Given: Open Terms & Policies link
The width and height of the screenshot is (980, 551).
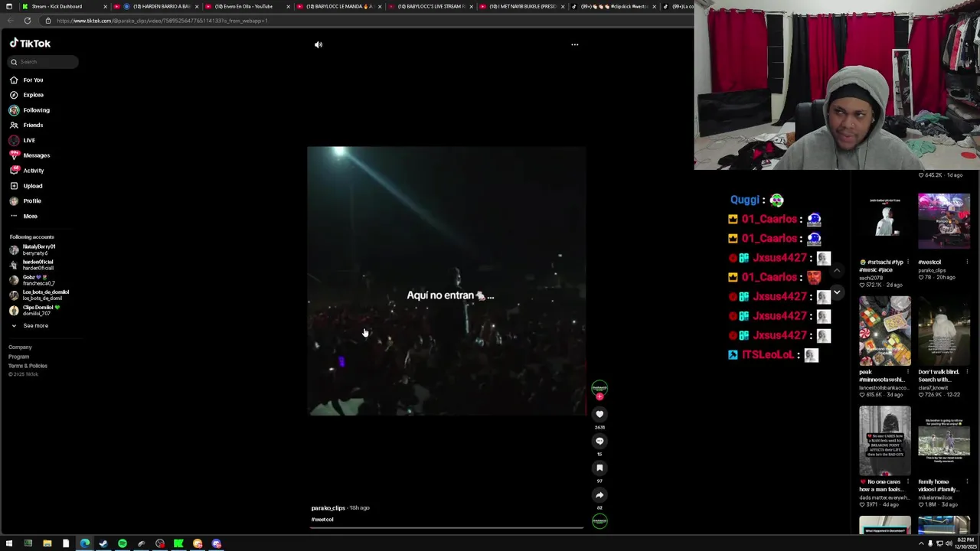Looking at the screenshot, I should pos(28,366).
